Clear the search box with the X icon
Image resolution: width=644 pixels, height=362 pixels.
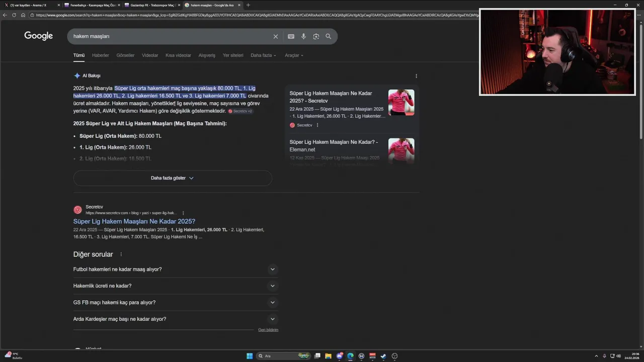coord(276,36)
